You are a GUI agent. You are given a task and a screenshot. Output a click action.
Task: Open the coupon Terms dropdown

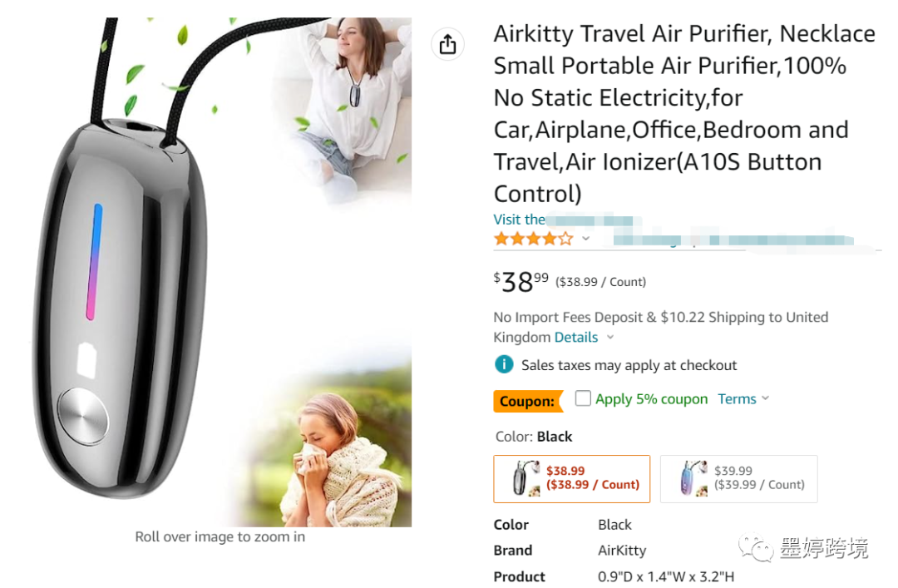(x=743, y=399)
